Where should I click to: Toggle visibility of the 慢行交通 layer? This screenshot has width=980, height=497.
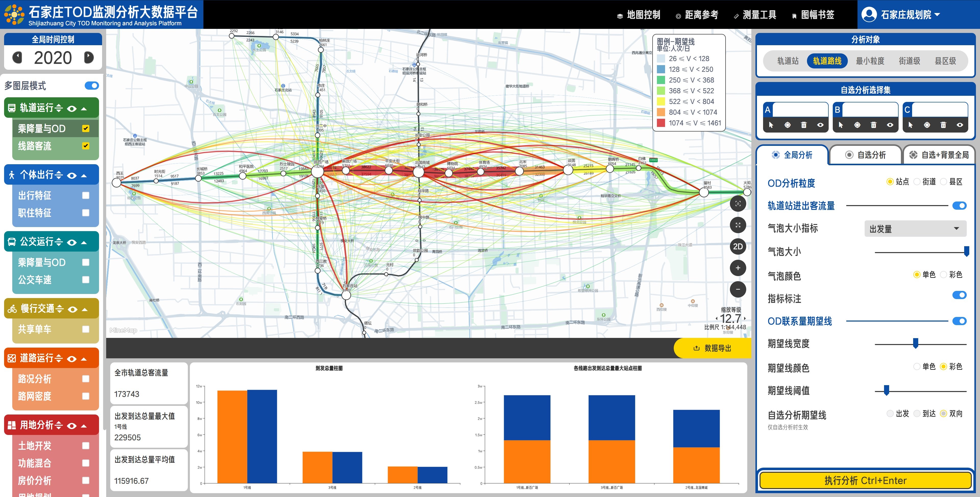pyautogui.click(x=72, y=309)
